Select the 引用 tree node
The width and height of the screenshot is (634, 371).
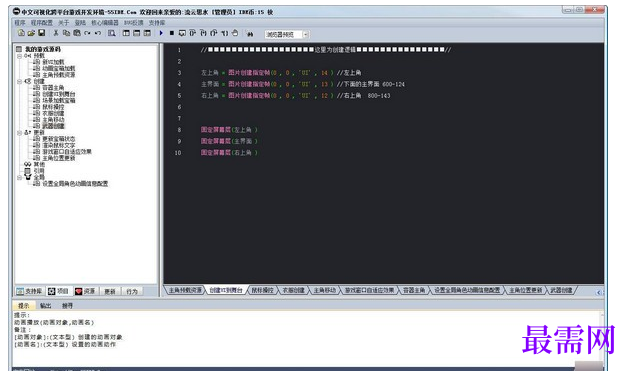pyautogui.click(x=39, y=171)
